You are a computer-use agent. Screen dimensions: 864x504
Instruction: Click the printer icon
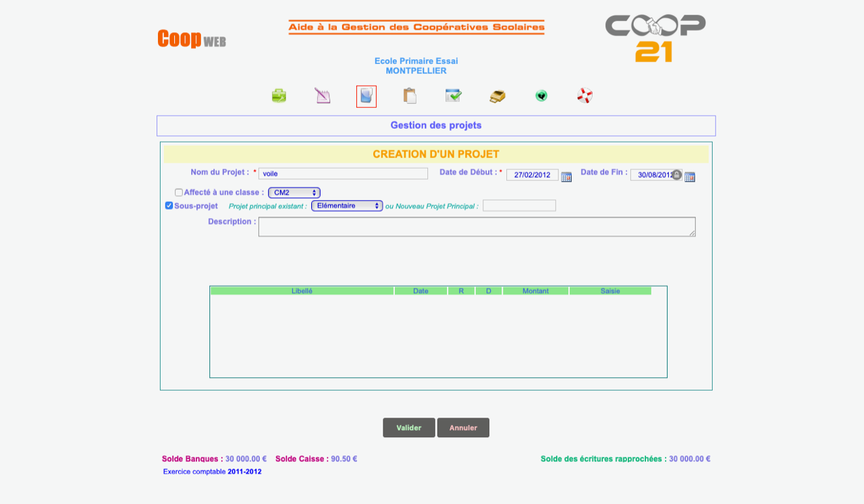click(x=497, y=96)
